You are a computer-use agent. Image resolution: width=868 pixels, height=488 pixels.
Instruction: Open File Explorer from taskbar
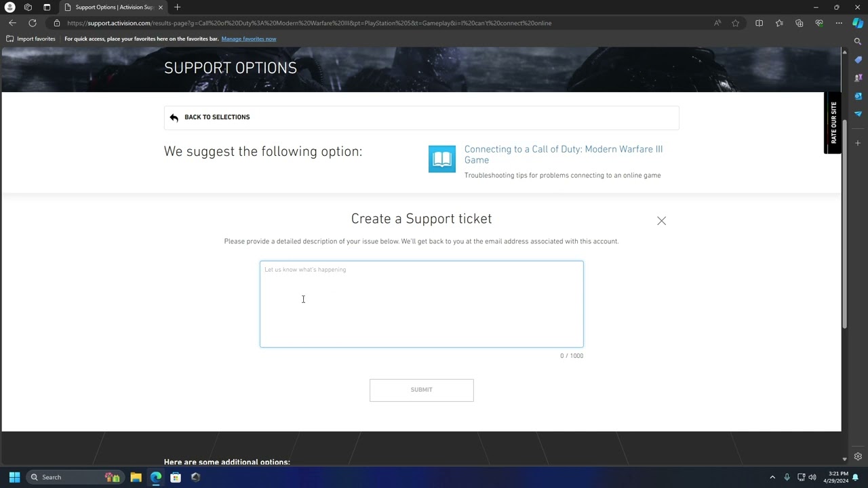[x=136, y=477]
